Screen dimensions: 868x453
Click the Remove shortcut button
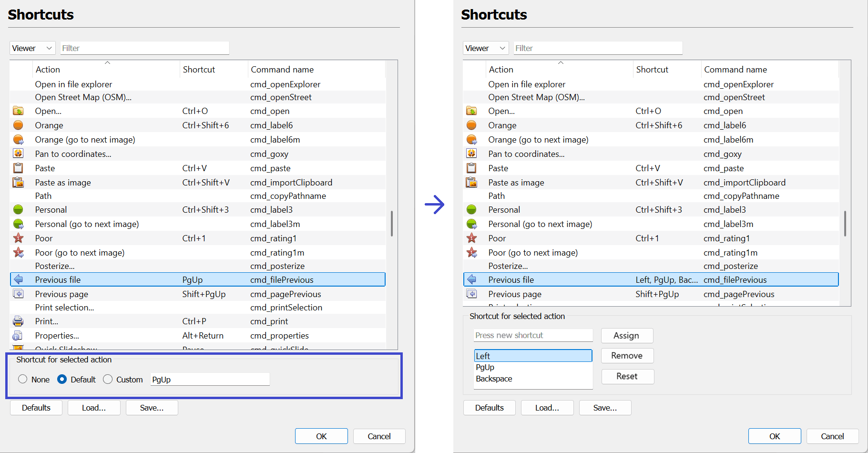(x=627, y=356)
